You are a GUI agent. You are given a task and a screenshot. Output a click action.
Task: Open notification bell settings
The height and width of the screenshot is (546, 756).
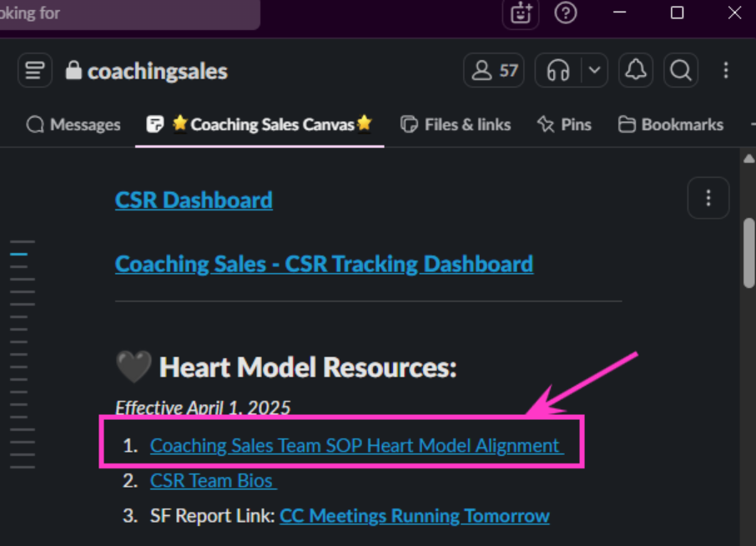(636, 70)
